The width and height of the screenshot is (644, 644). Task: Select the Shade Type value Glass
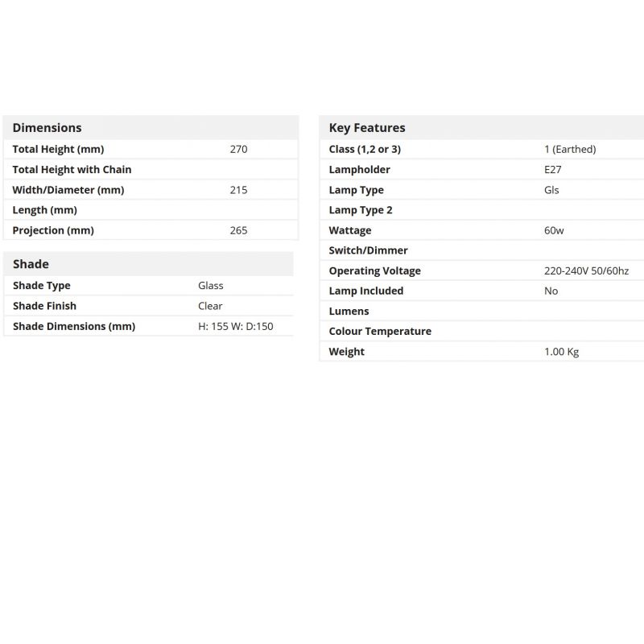(211, 285)
